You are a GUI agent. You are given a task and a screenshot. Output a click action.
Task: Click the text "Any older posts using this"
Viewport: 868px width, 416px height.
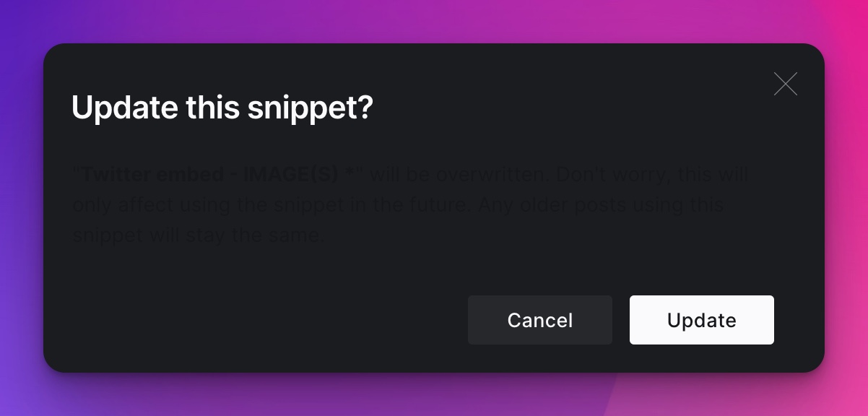[599, 205]
